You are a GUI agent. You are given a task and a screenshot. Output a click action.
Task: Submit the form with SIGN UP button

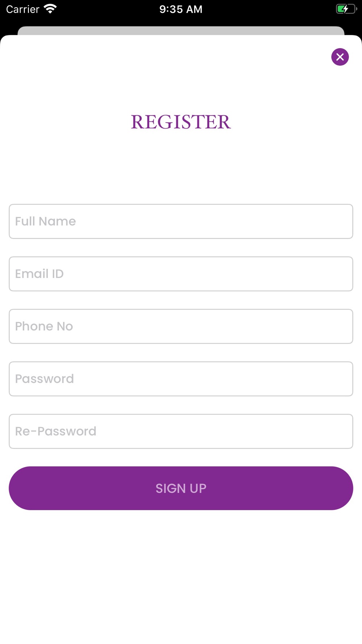click(x=181, y=488)
